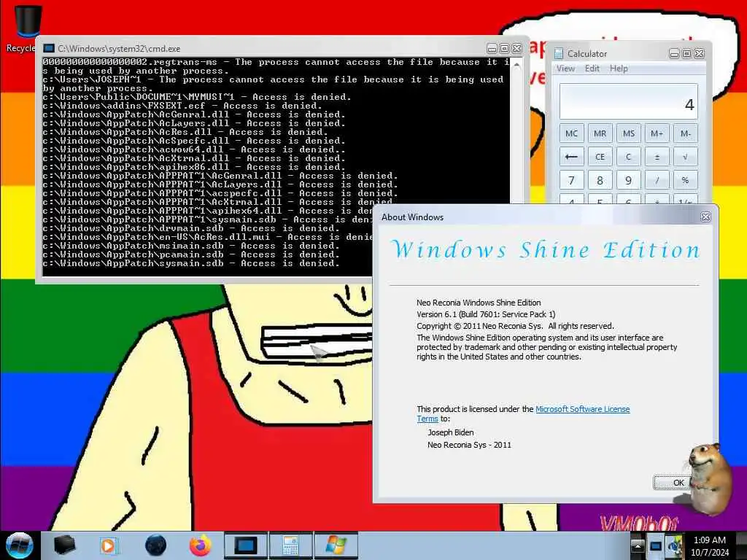This screenshot has height=560, width=747.
Task: Click the 7 key in Calculator
Action: pos(571,181)
